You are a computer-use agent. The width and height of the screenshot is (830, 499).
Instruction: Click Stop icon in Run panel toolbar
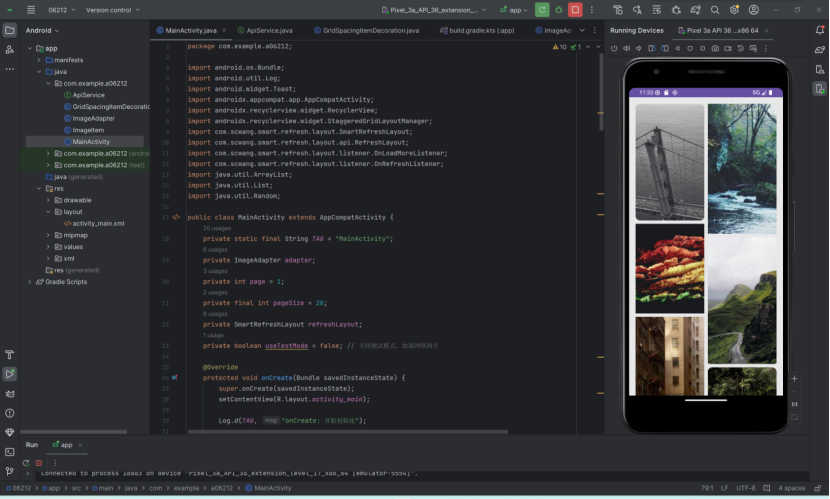pos(39,463)
